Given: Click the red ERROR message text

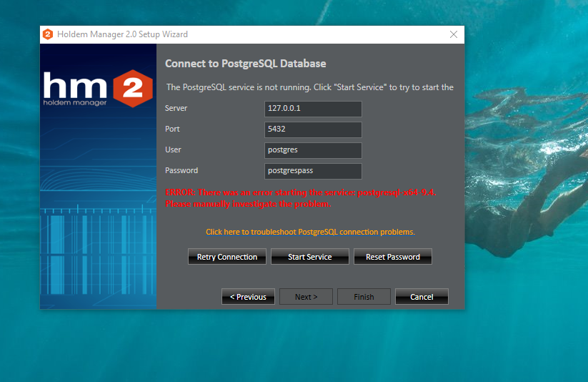Looking at the screenshot, I should point(300,198).
